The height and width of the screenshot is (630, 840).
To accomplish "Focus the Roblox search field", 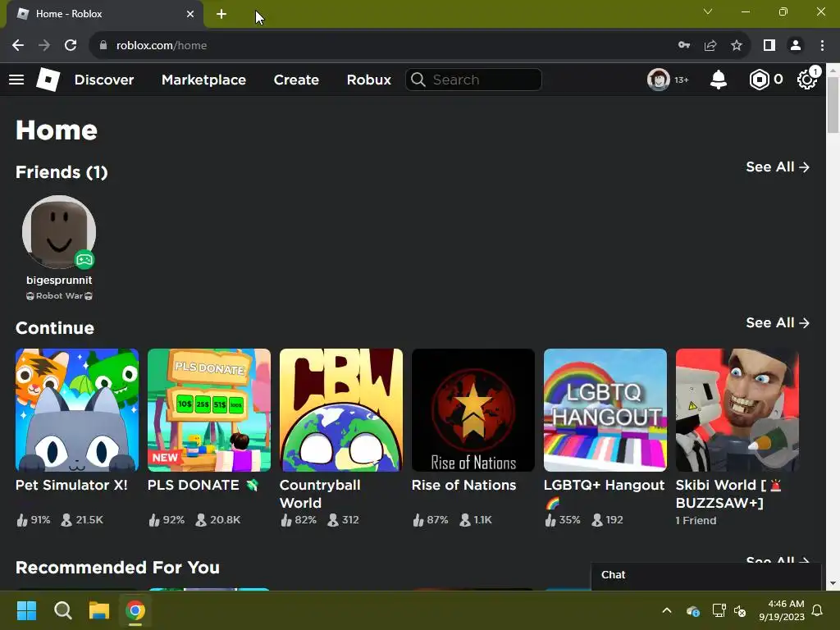I will pos(473,80).
